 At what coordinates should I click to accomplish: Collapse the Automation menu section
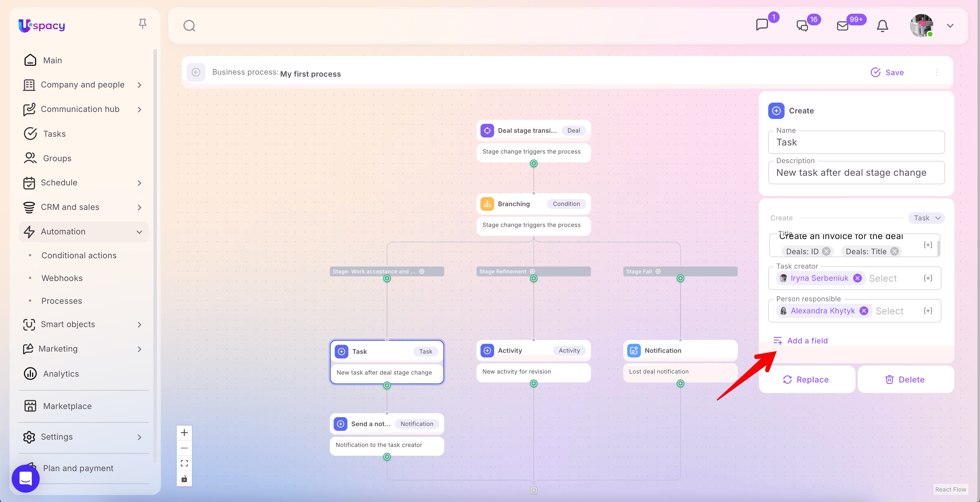139,232
